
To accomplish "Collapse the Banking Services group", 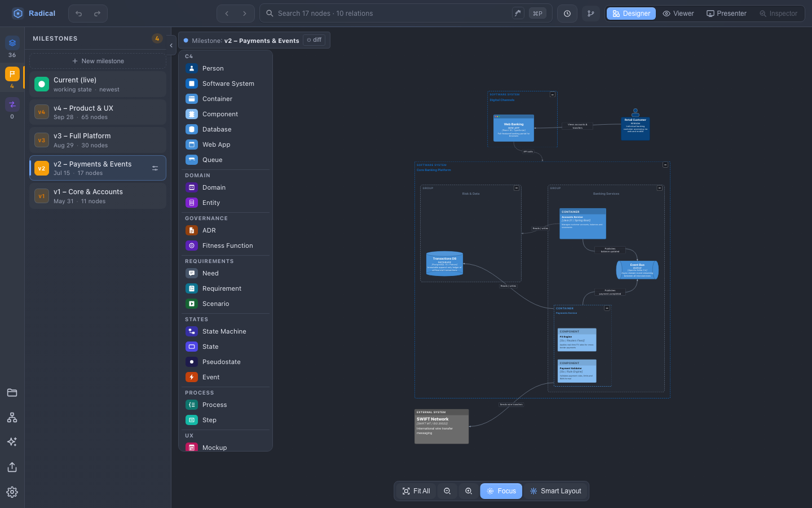I will 659,188.
